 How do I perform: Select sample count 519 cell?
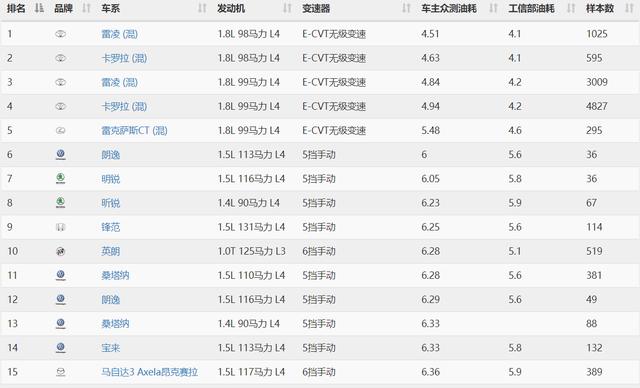(594, 251)
